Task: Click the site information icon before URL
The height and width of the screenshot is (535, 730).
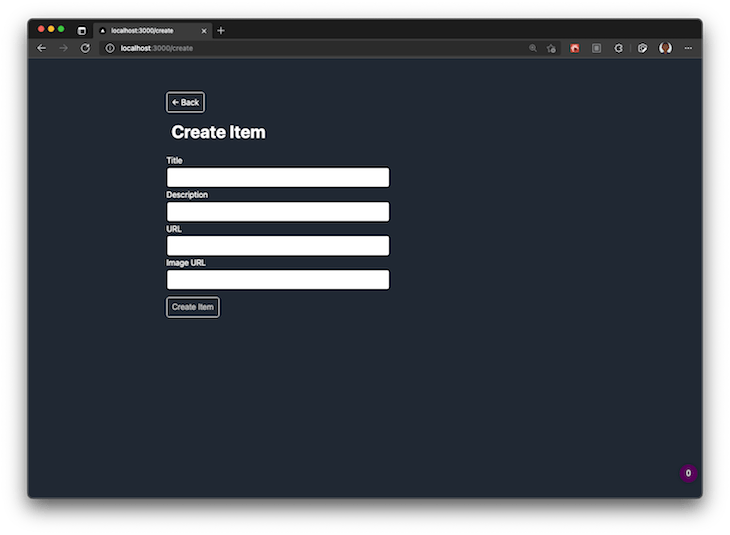Action: coord(110,48)
